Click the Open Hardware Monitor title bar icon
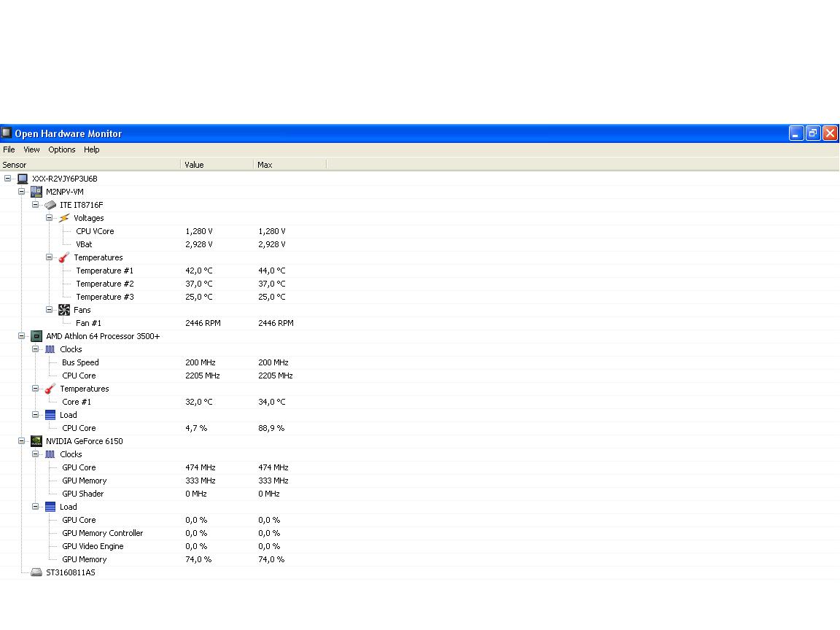 (7, 133)
